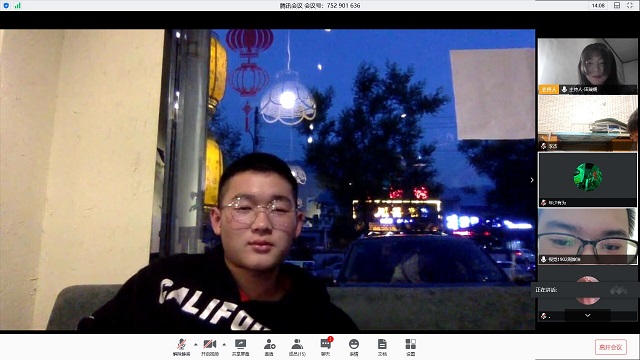This screenshot has height=360, width=640.
Task: Select the host's video thumbnail
Action: (x=587, y=66)
